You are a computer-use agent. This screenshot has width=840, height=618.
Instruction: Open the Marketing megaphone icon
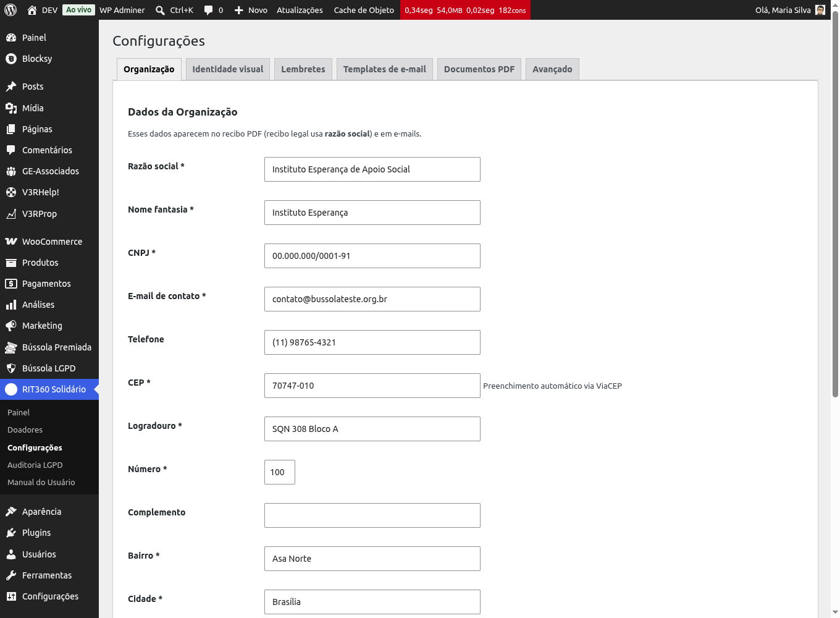11,326
